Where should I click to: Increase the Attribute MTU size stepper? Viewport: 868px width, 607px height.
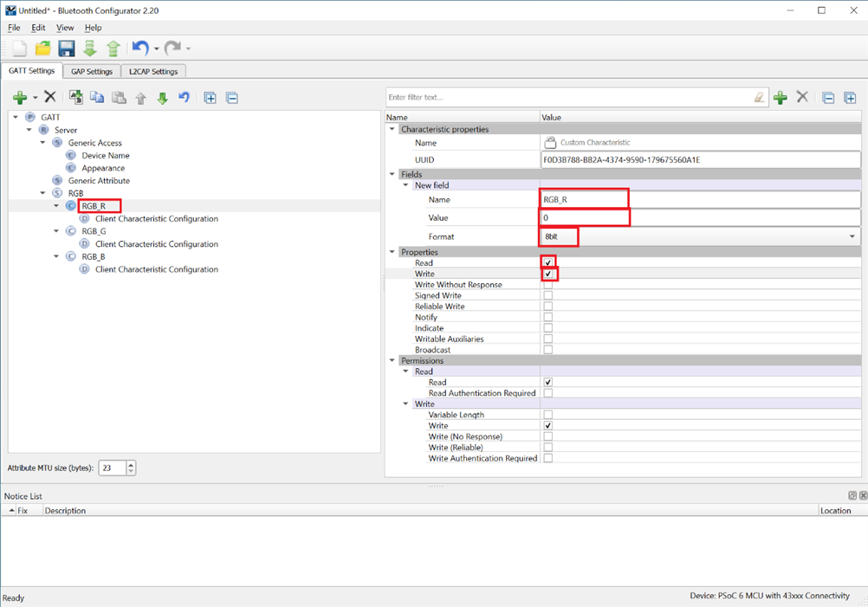tap(131, 464)
